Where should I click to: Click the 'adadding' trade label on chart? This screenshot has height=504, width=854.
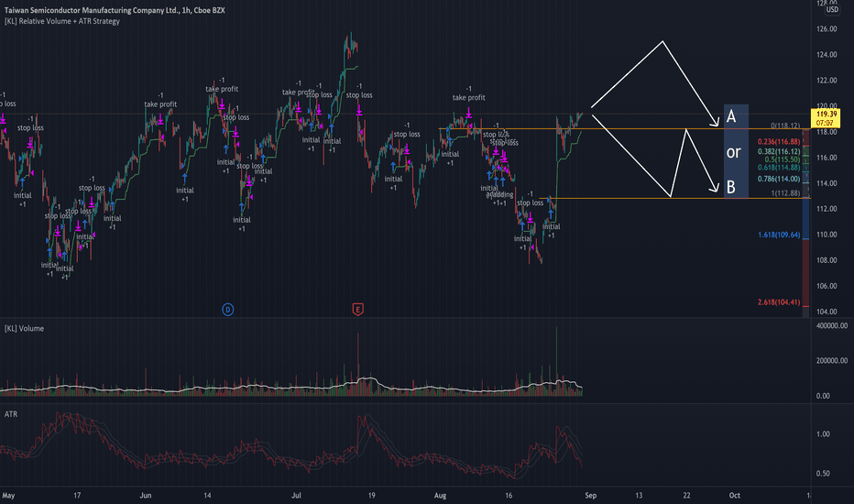click(500, 194)
